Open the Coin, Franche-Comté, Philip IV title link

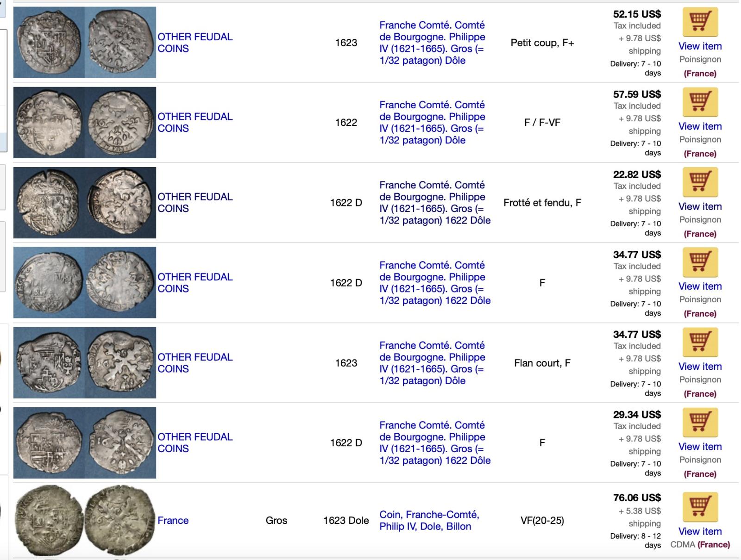[x=429, y=520]
